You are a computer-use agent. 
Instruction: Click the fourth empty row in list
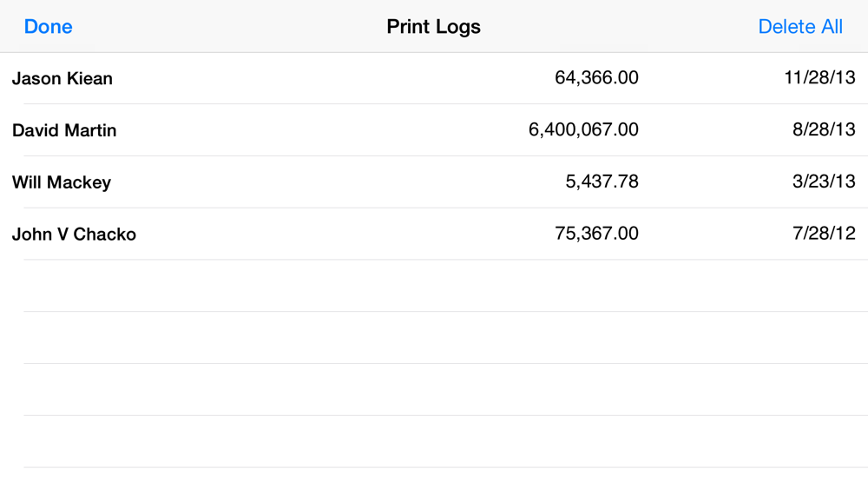[434, 442]
